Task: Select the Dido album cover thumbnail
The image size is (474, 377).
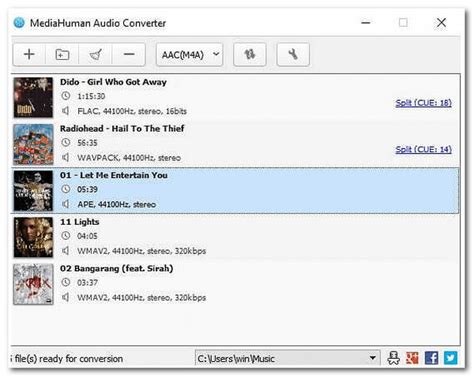Action: click(33, 97)
